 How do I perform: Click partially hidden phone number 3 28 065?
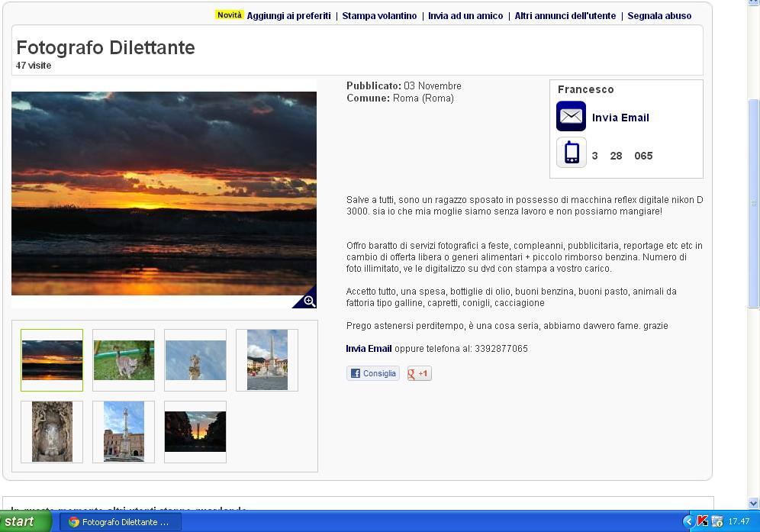623,156
